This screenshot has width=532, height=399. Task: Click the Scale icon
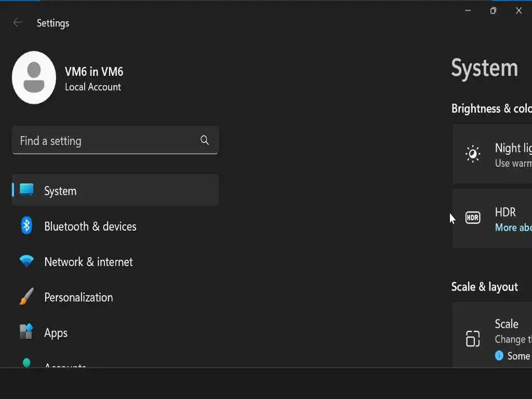click(x=473, y=339)
